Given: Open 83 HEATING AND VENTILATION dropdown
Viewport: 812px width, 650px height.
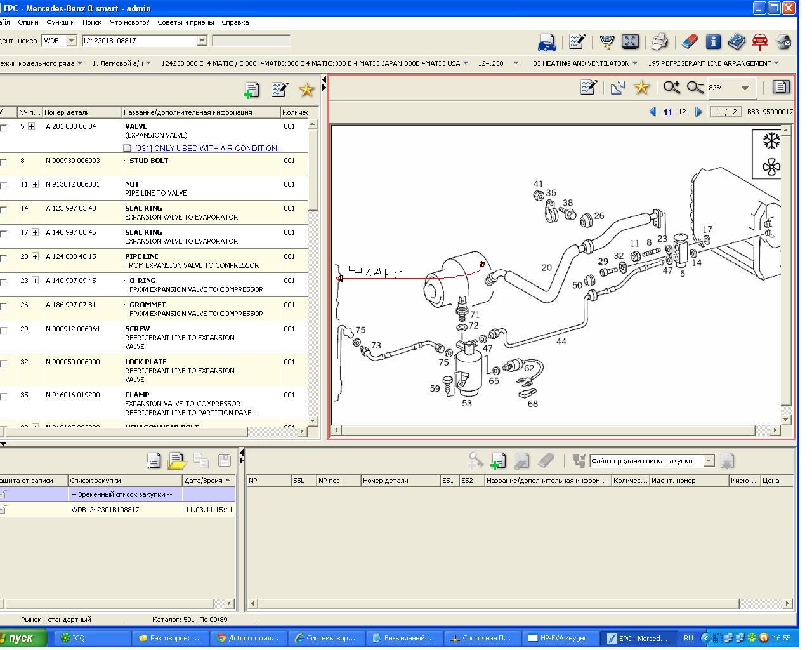Looking at the screenshot, I should click(635, 63).
